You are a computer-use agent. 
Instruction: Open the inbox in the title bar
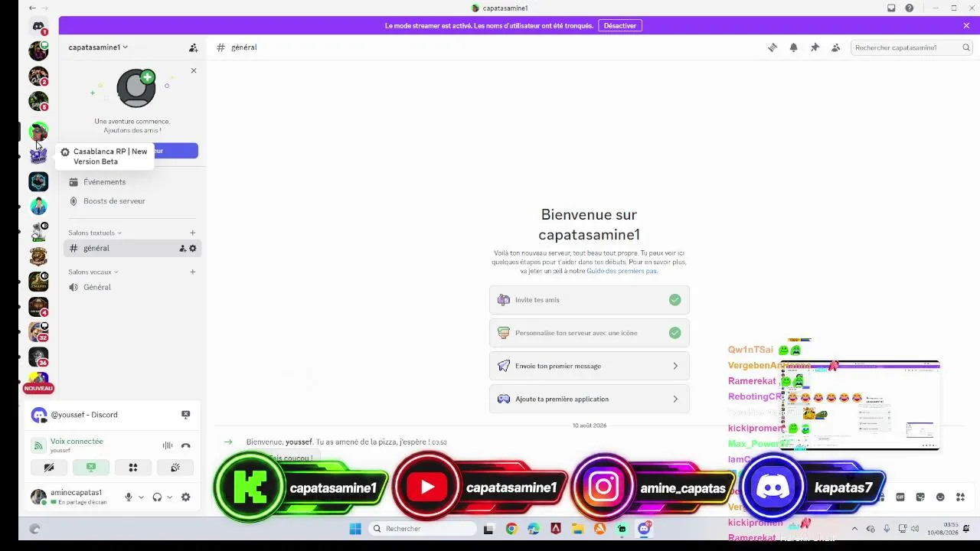click(x=891, y=8)
